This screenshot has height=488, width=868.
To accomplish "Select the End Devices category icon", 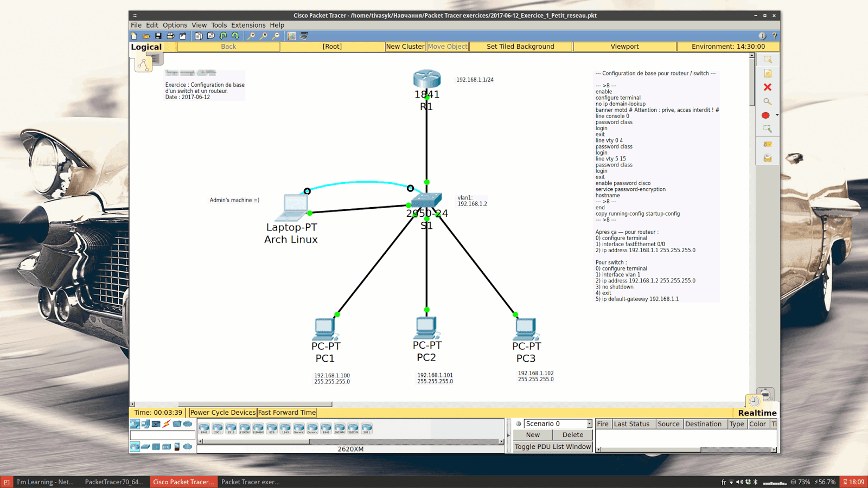I will pos(145,424).
